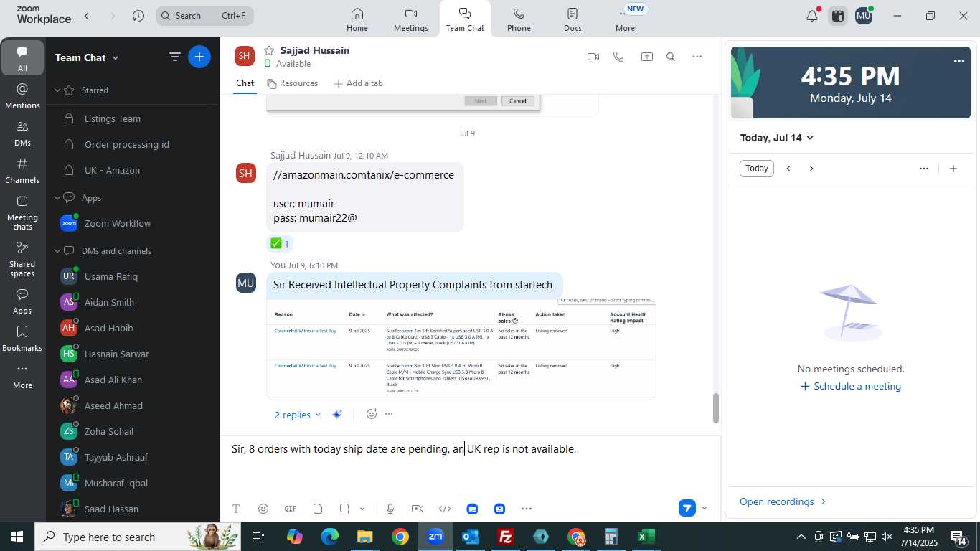Attach a file using the file icon
Image resolution: width=980 pixels, height=551 pixels.
[318, 509]
